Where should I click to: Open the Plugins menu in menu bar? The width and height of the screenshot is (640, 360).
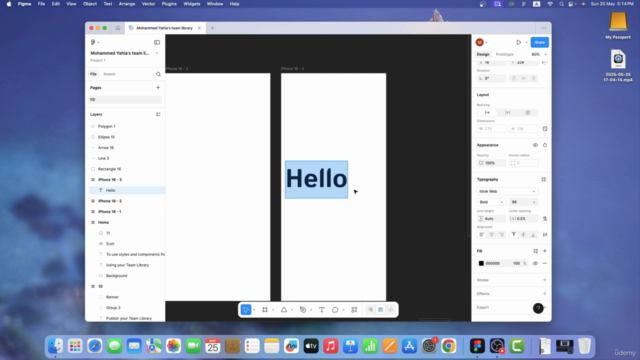[x=169, y=4]
